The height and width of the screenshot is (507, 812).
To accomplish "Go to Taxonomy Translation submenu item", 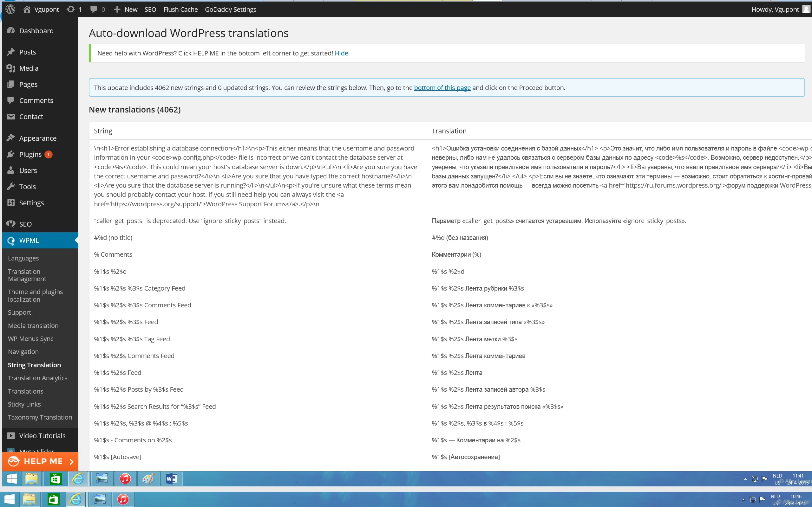I will 40,417.
